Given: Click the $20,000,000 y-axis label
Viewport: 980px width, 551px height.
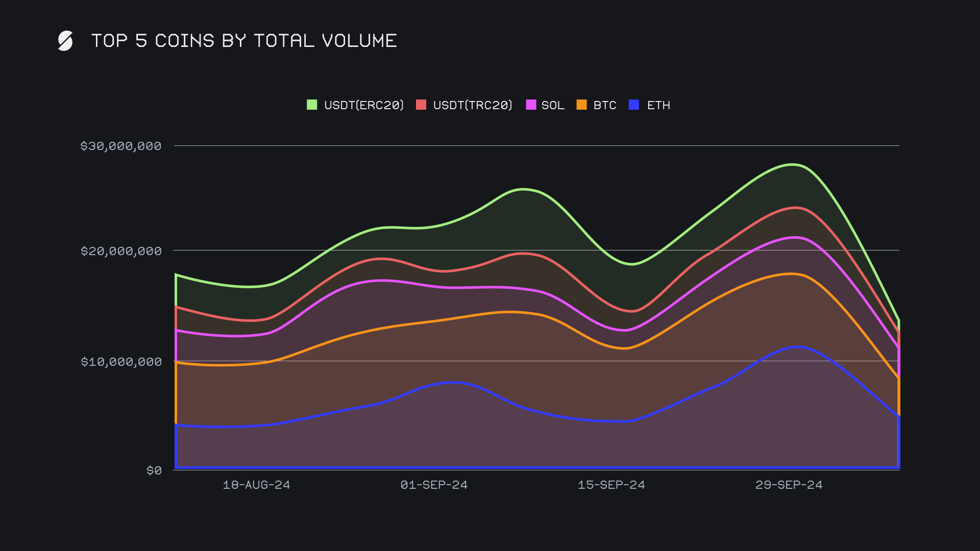Looking at the screenshot, I should pos(121,251).
